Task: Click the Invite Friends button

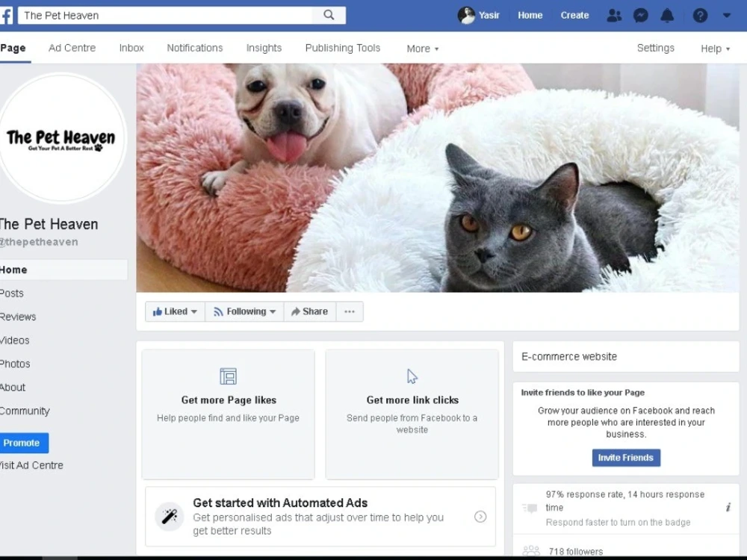Action: tap(626, 458)
